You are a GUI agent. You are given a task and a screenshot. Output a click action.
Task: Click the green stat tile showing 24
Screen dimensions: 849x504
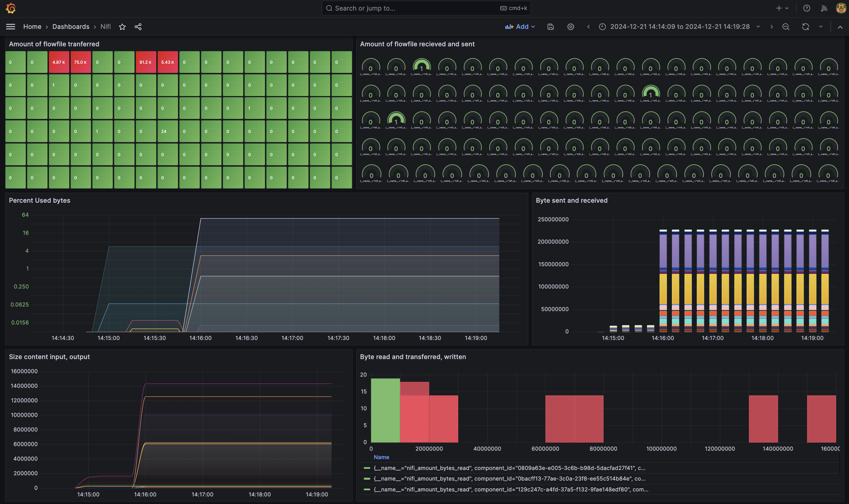168,131
